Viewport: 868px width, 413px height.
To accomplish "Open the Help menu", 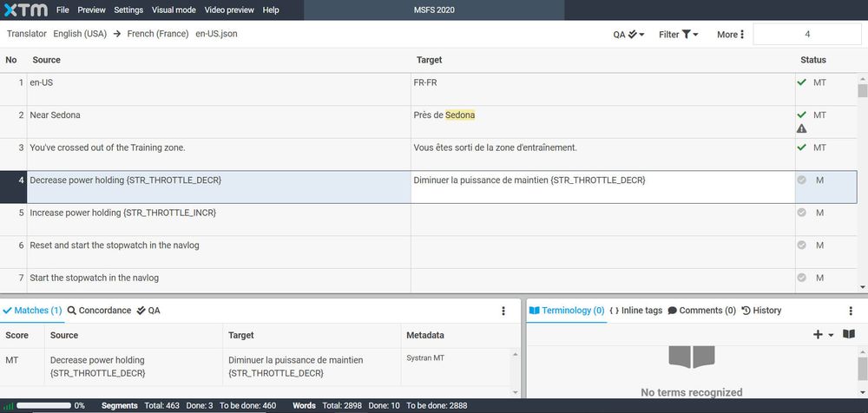I will click(x=271, y=10).
